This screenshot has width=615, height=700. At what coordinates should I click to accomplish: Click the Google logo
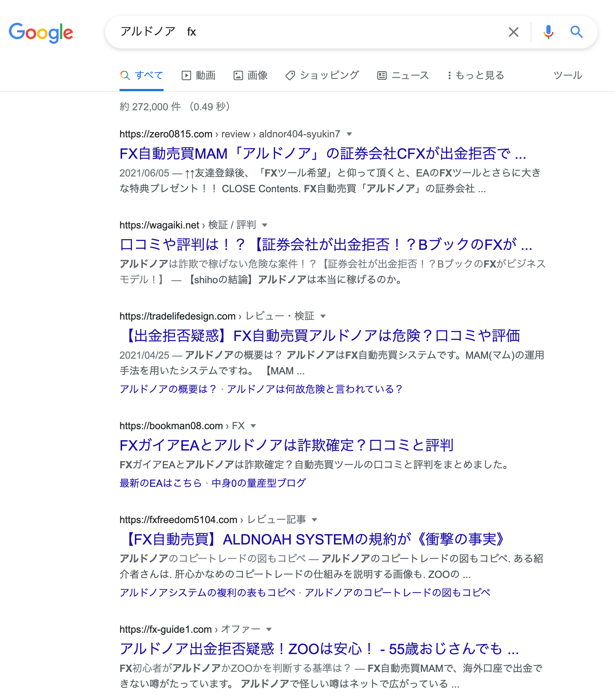(41, 32)
